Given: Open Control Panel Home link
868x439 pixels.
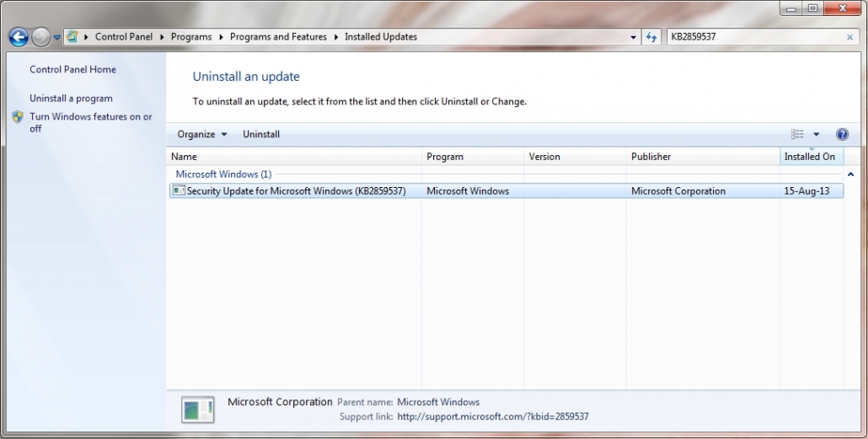Looking at the screenshot, I should pyautogui.click(x=72, y=69).
